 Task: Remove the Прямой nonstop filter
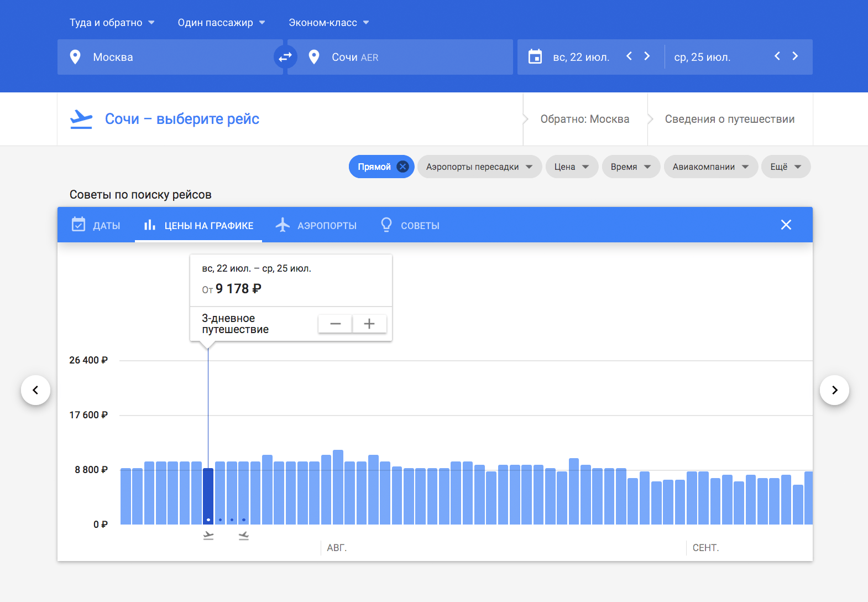tap(403, 167)
